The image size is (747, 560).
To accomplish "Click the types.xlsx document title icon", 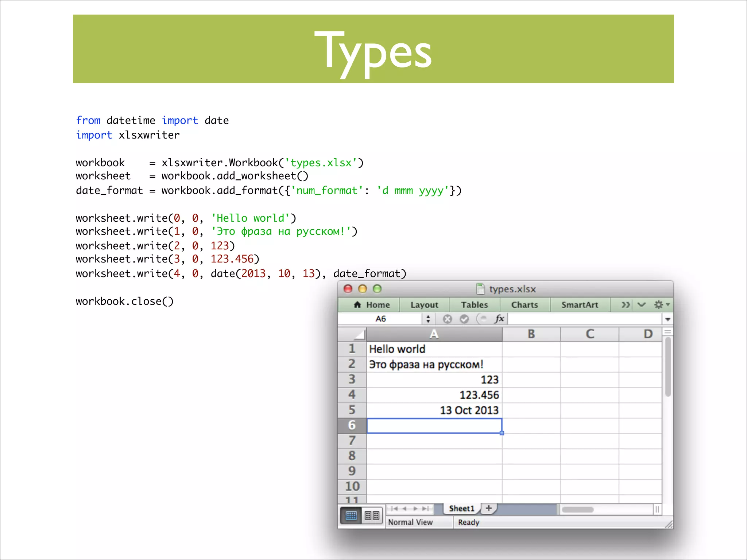I will [x=481, y=289].
